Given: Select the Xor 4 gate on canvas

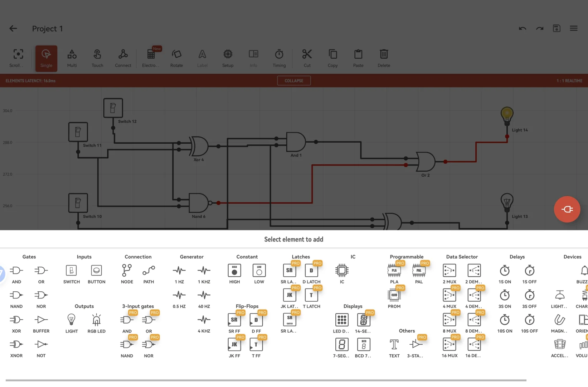Looking at the screenshot, I should 199,146.
